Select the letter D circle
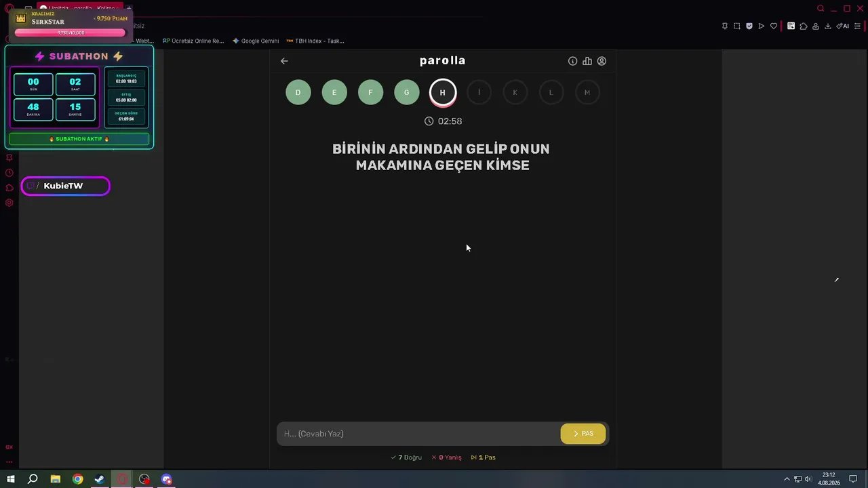The height and width of the screenshot is (488, 868). [298, 92]
